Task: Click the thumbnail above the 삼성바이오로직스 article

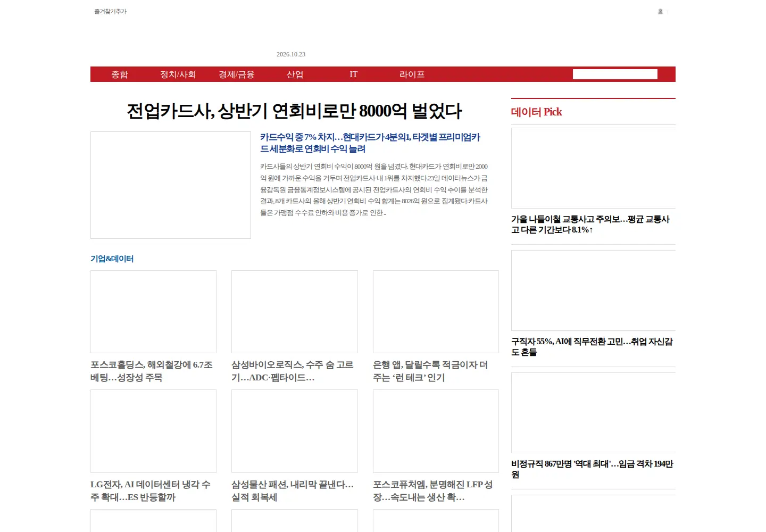Action: click(295, 312)
